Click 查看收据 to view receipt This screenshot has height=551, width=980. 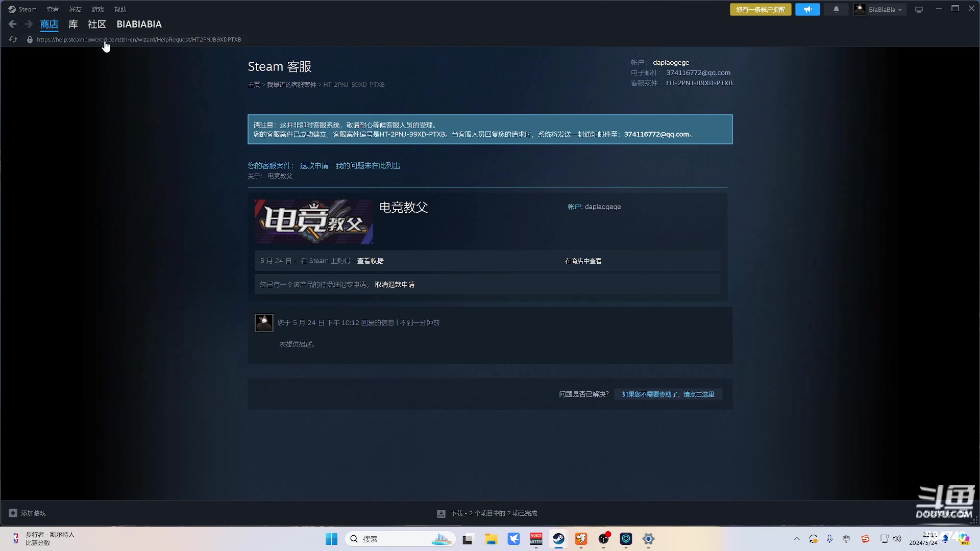point(370,261)
